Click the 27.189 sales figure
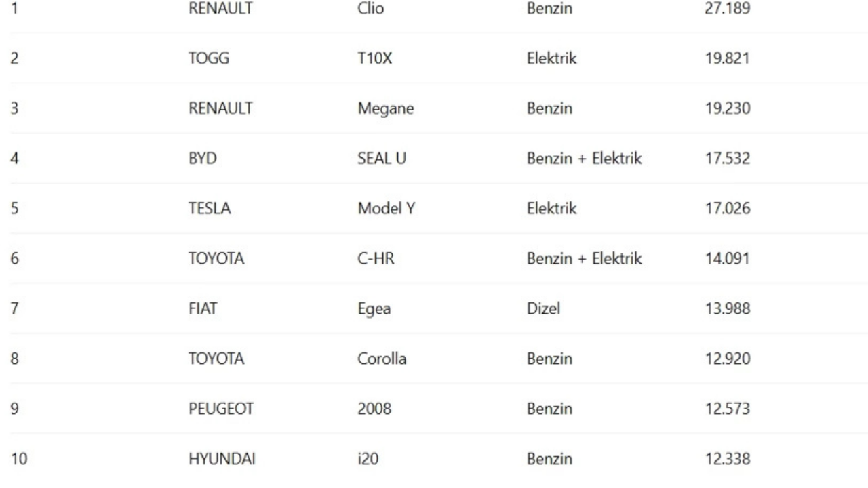Screen dimensions: 868x488 [727, 9]
